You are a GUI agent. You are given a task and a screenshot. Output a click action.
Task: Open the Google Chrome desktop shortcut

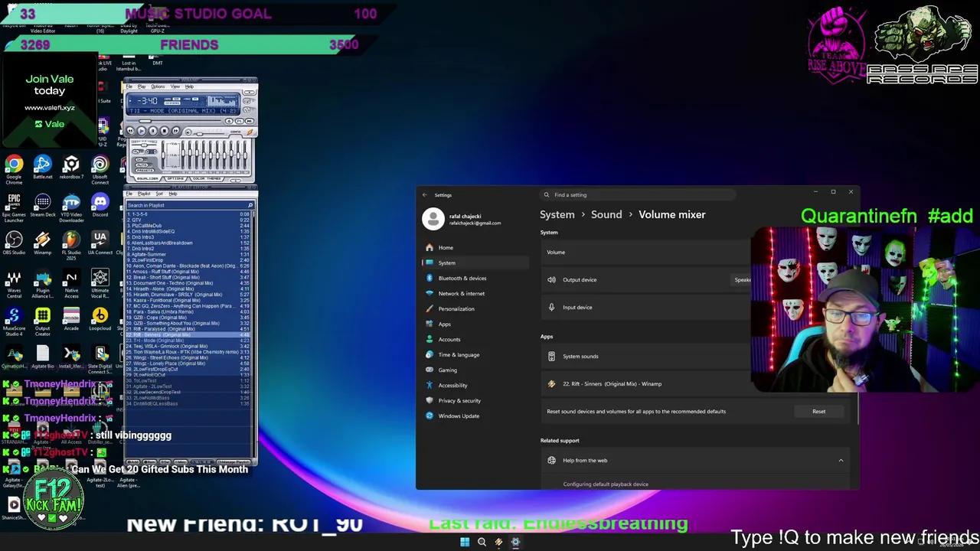pyautogui.click(x=14, y=169)
